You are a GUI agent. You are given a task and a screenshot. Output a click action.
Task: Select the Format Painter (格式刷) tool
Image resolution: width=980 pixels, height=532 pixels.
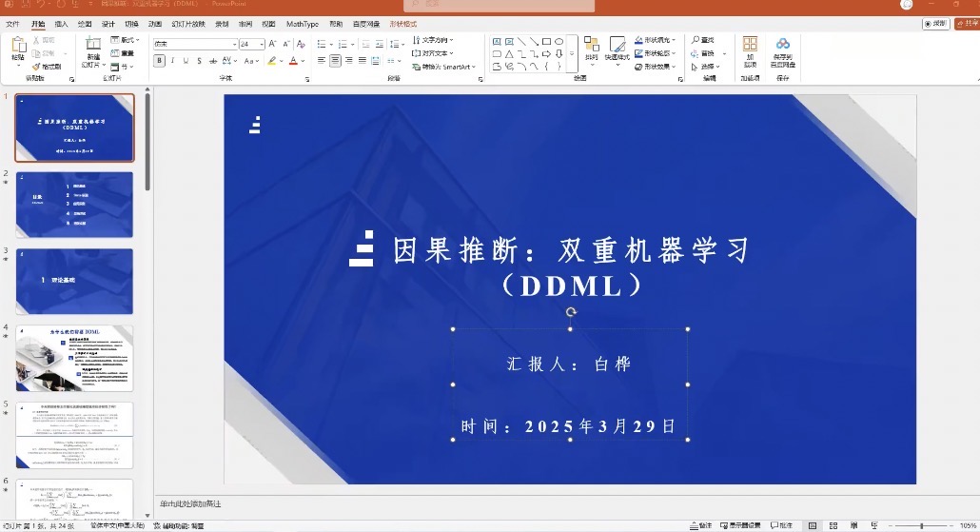[x=48, y=67]
